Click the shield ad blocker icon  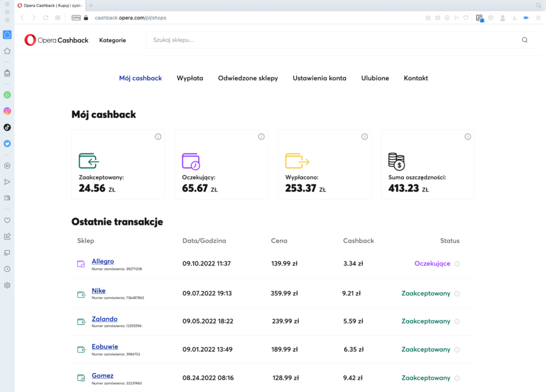447,18
